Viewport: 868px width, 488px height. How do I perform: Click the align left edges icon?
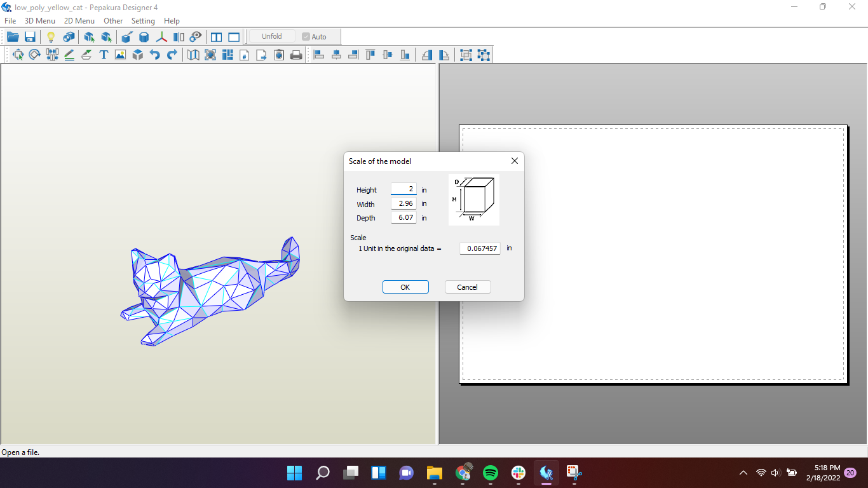tap(318, 55)
